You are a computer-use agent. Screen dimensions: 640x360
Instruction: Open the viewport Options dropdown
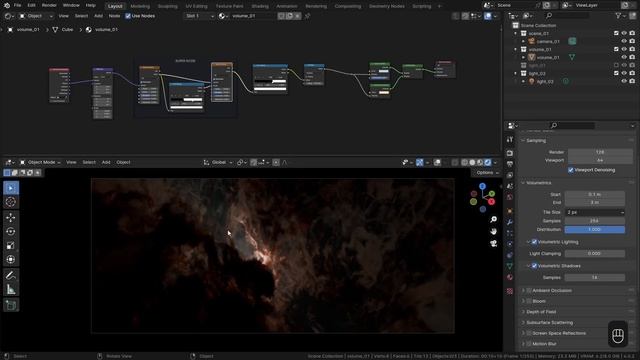[487, 173]
